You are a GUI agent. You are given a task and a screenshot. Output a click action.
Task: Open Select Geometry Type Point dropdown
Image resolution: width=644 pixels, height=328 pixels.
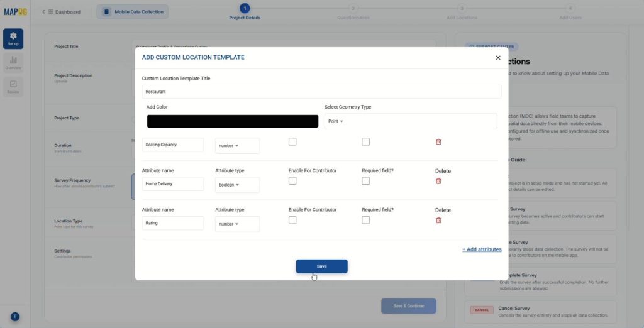[x=411, y=121]
